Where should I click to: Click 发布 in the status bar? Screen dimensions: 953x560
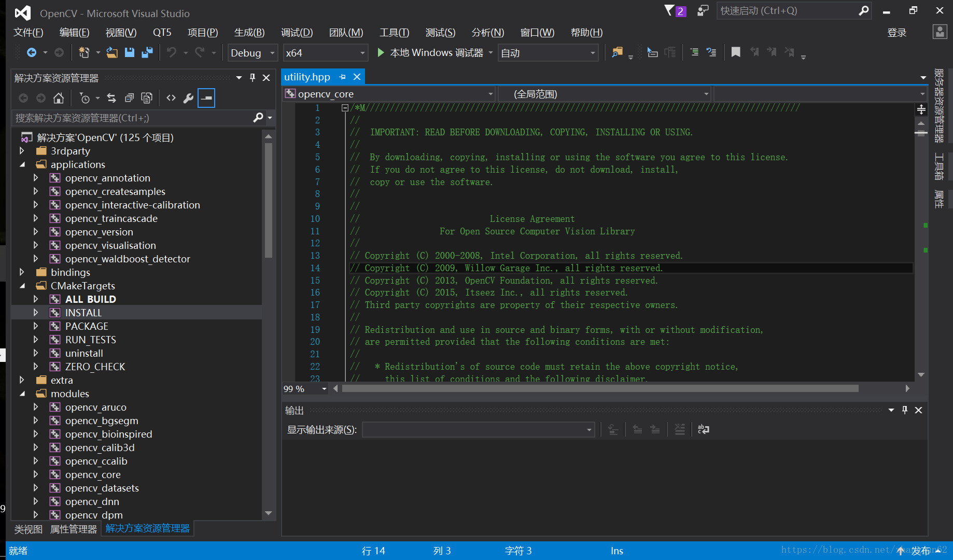coord(921,551)
